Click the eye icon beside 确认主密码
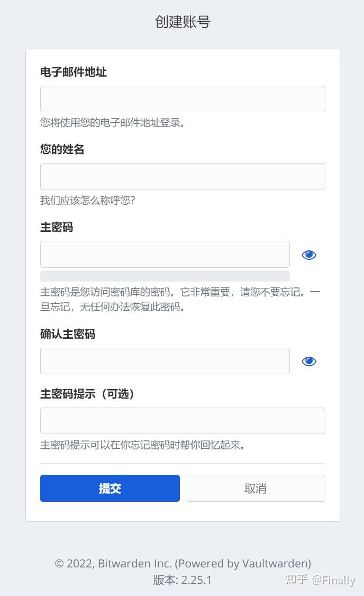Viewport: 364px width, 596px height. tap(309, 361)
